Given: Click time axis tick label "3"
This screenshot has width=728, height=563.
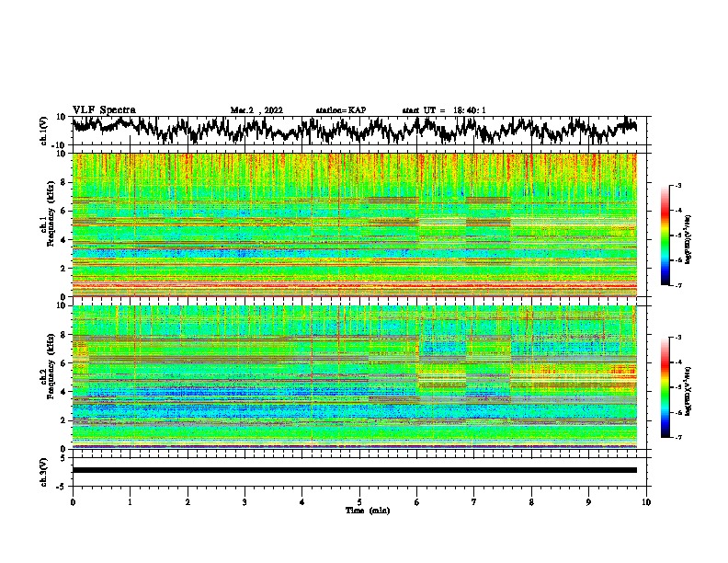Looking at the screenshot, I should pyautogui.click(x=245, y=502).
